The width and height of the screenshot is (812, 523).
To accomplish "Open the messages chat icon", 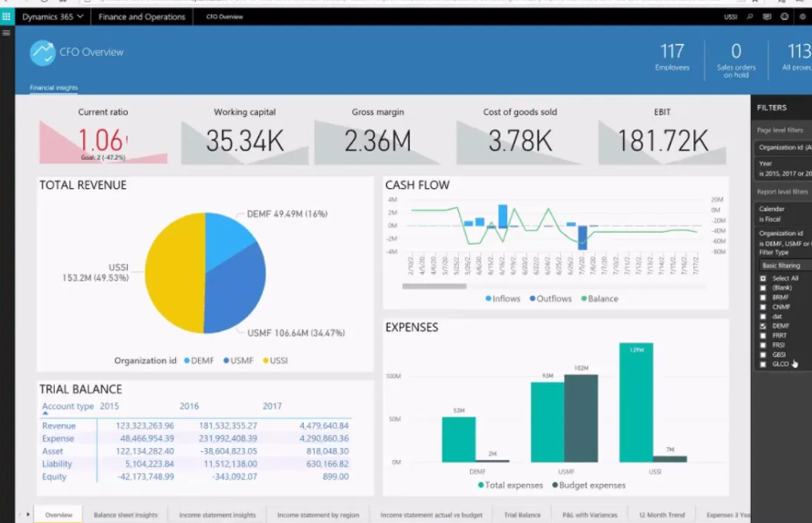I will pos(767,16).
